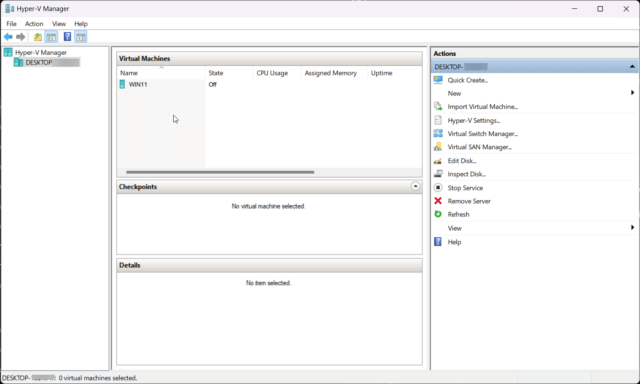Screen dimensions: 640x384
Task: Collapse the Checkpoints panel chevron
Action: point(415,186)
